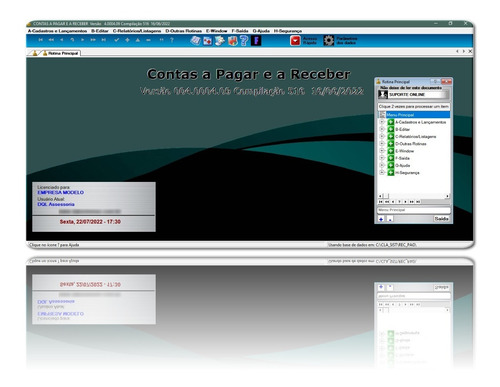Go to first record navigation arrow in toolbar

[41, 40]
